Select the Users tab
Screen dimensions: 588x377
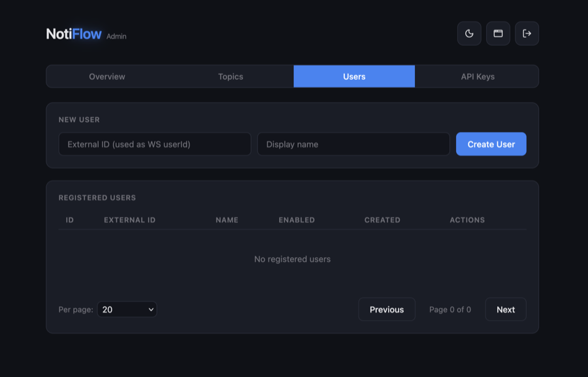[354, 76]
